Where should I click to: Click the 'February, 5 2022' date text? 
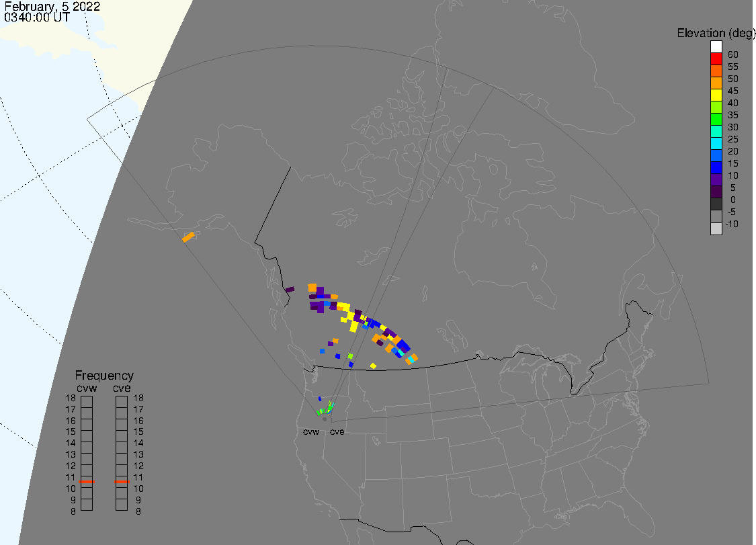(x=52, y=6)
